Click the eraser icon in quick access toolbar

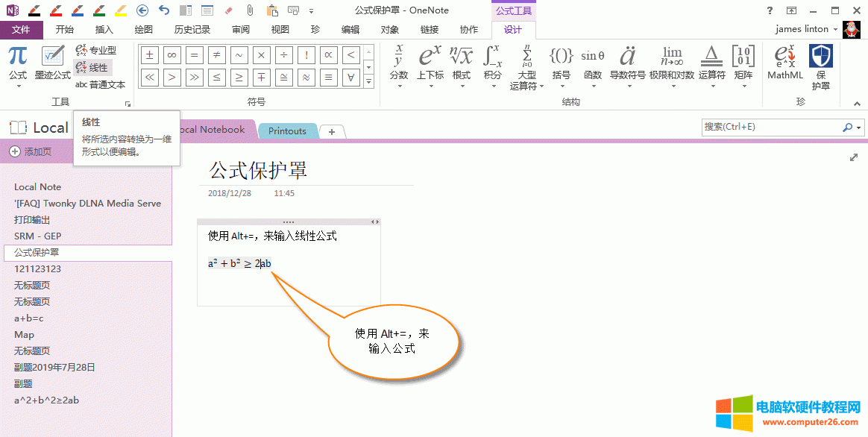[x=229, y=10]
